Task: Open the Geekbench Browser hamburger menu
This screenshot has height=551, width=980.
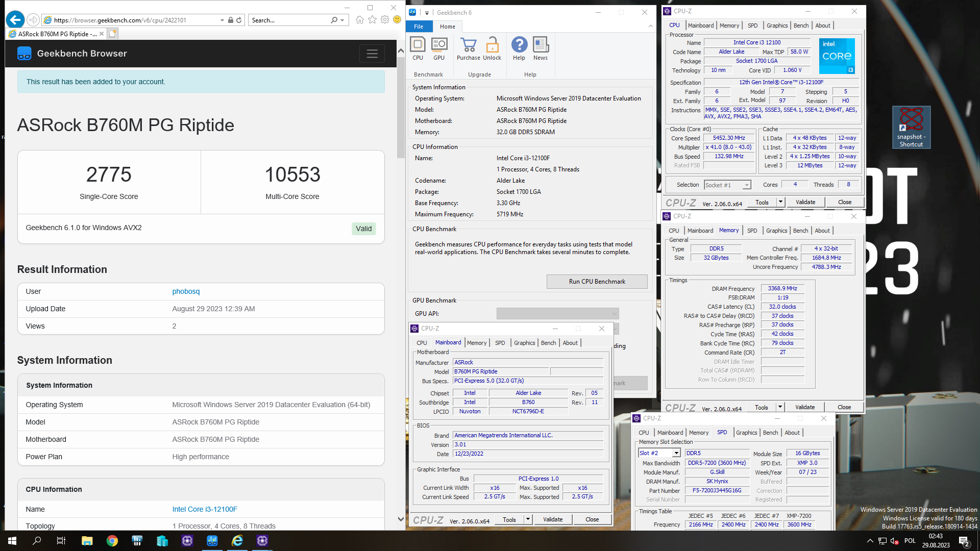Action: tap(372, 54)
